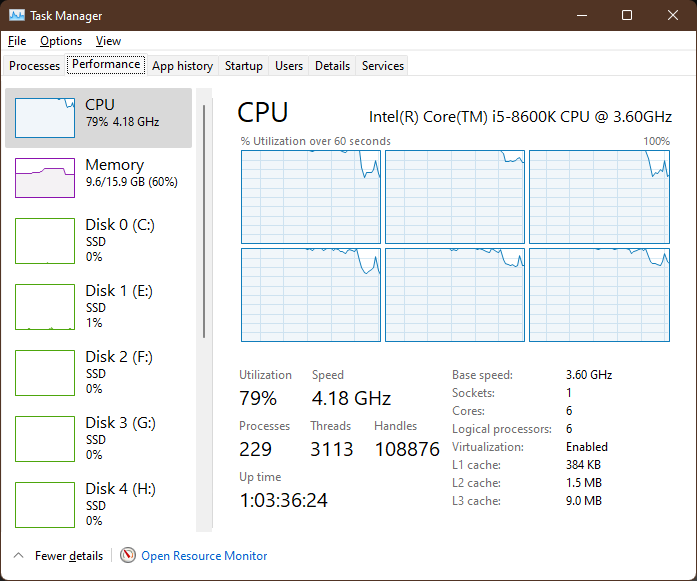Click the top-right core utilization graph
Image resolution: width=697 pixels, height=581 pixels.
pos(599,197)
